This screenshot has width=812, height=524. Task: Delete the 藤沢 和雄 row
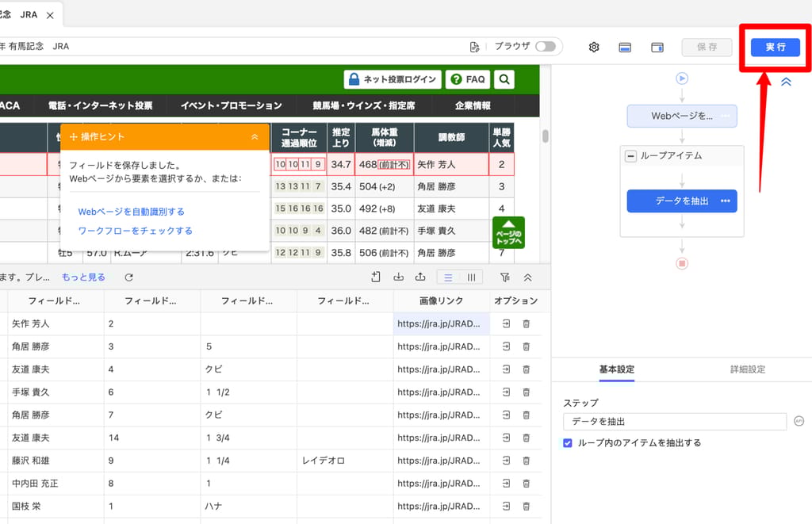point(527,461)
